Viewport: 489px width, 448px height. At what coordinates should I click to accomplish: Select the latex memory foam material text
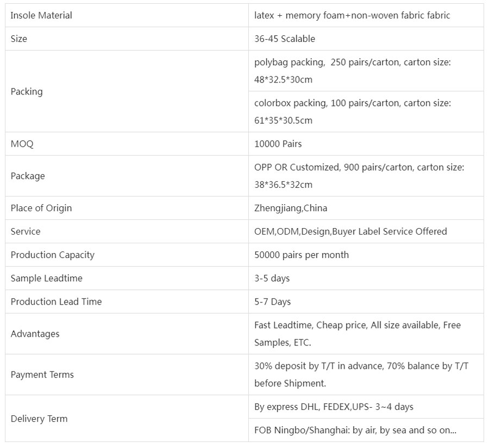(352, 15)
